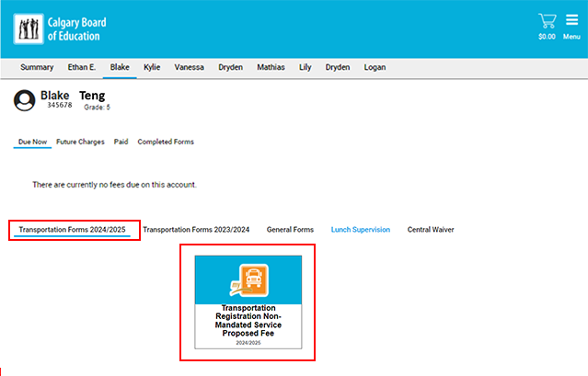View the Future Charges tab
Image resolution: width=588 pixels, height=376 pixels.
click(x=80, y=142)
